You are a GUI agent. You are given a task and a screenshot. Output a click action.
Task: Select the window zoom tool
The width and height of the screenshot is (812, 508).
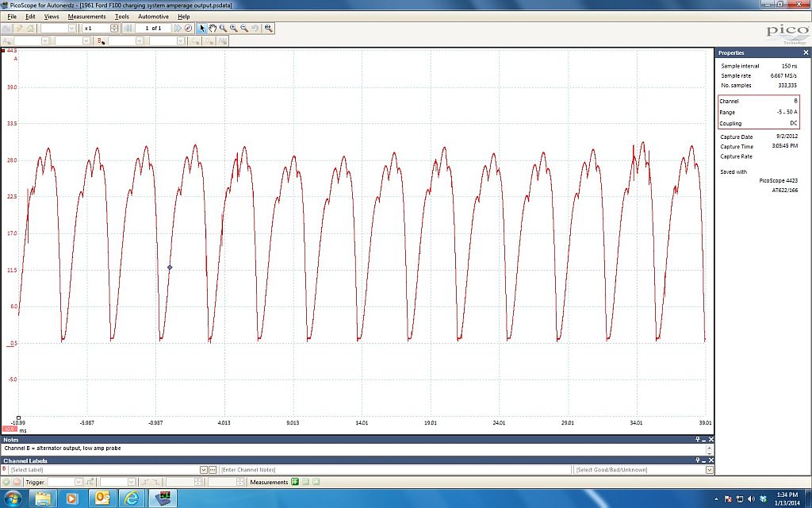click(x=223, y=28)
